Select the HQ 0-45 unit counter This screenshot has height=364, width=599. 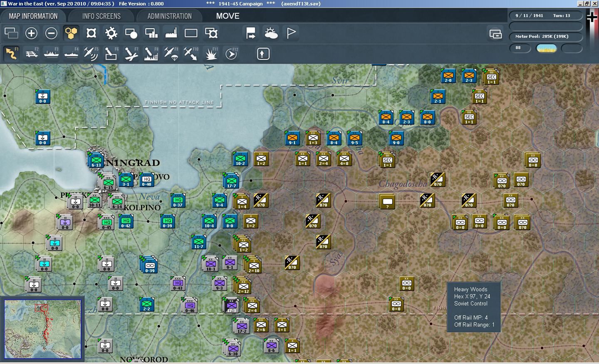tap(106, 222)
